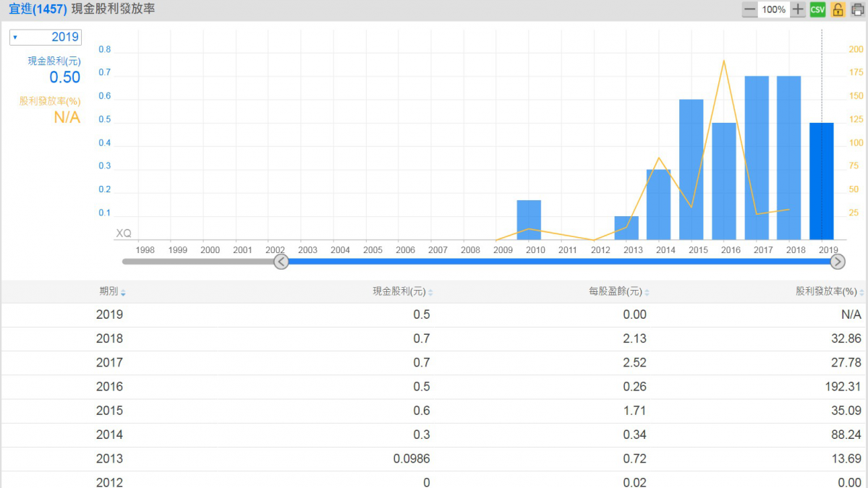Click the 192.31 payout ratio value
Viewport: 868px width, 488px height.
click(843, 386)
